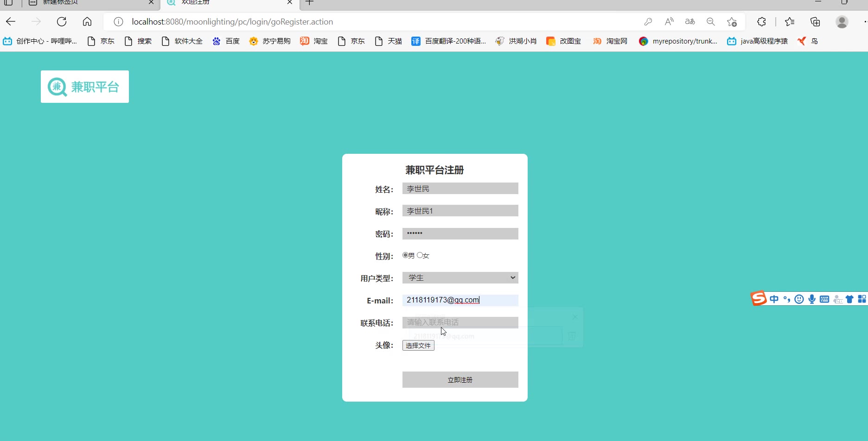The height and width of the screenshot is (441, 868).
Task: Select the 男 gender radio button
Action: coord(405,255)
